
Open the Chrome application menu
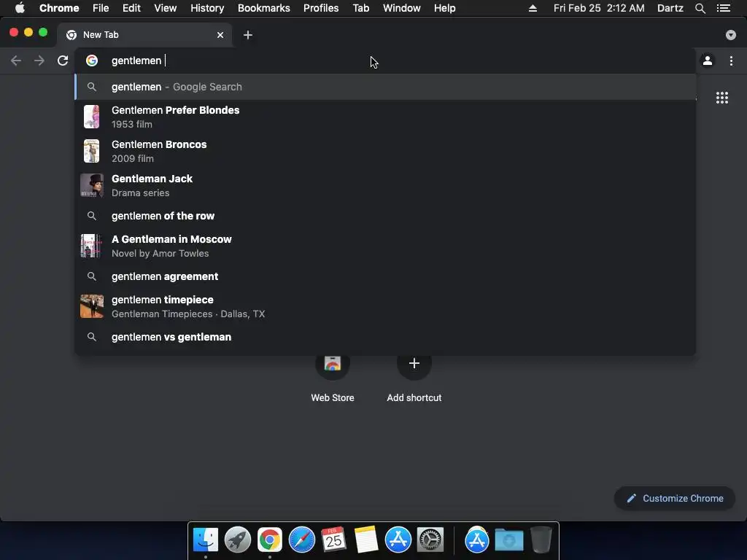tap(59, 8)
